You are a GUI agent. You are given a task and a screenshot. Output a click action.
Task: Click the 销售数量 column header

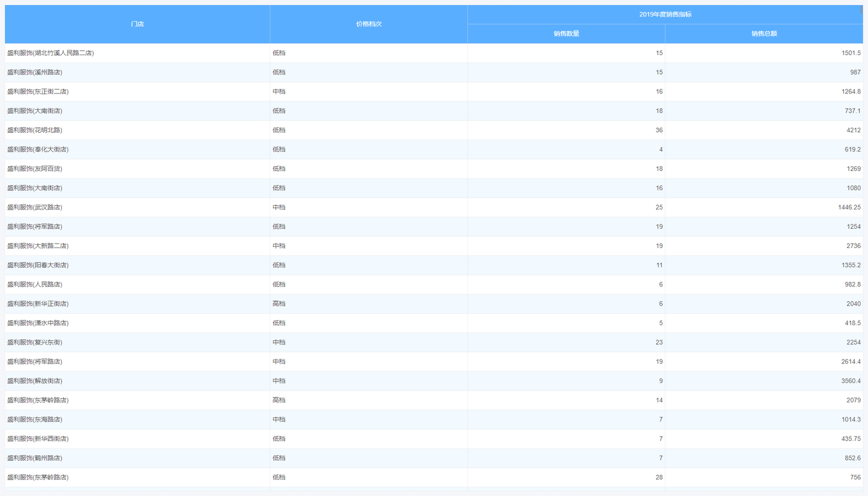[x=566, y=33]
